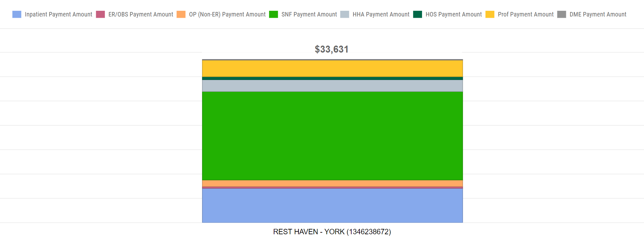The image size is (644, 239).
Task: Toggle the SNF Payment Amount legend label
Action: pyautogui.click(x=309, y=14)
